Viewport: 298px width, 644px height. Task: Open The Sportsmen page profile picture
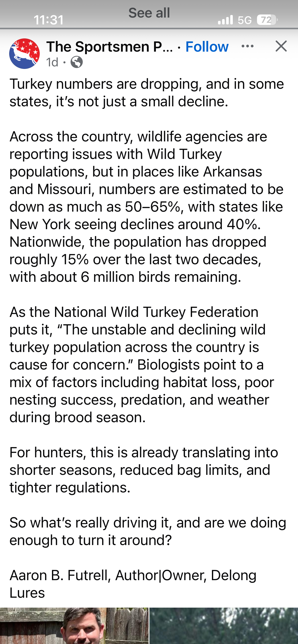pos(24,54)
